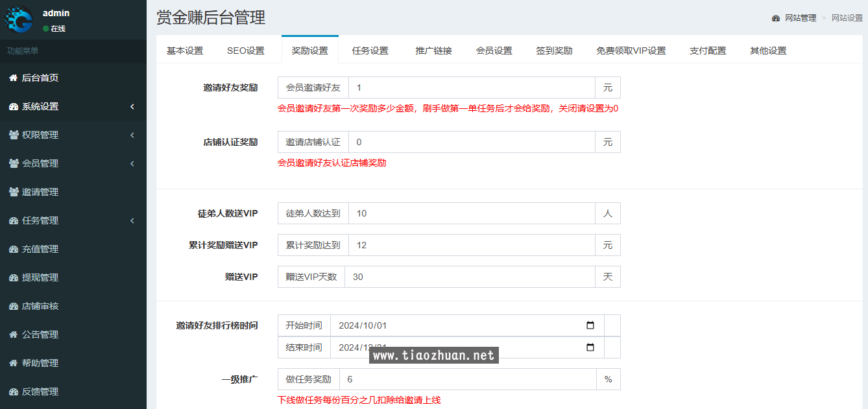Open 提现管理 in the sidebar
868x409 pixels.
(x=40, y=277)
